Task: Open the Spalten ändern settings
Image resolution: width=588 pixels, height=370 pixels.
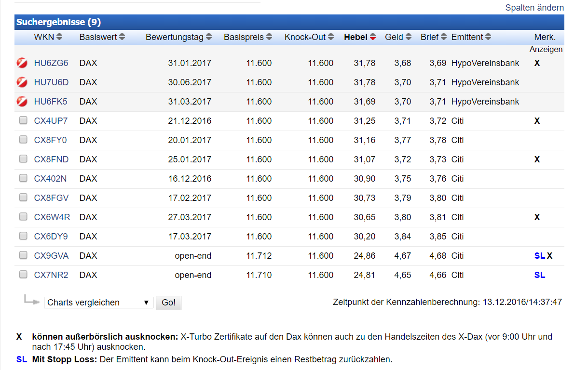Action: (x=534, y=8)
